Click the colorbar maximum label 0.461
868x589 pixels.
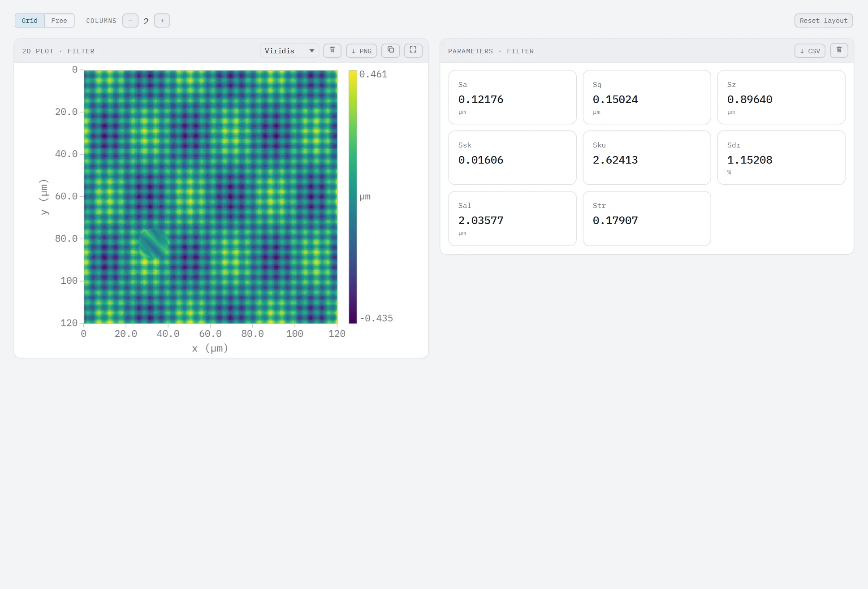pyautogui.click(x=373, y=74)
